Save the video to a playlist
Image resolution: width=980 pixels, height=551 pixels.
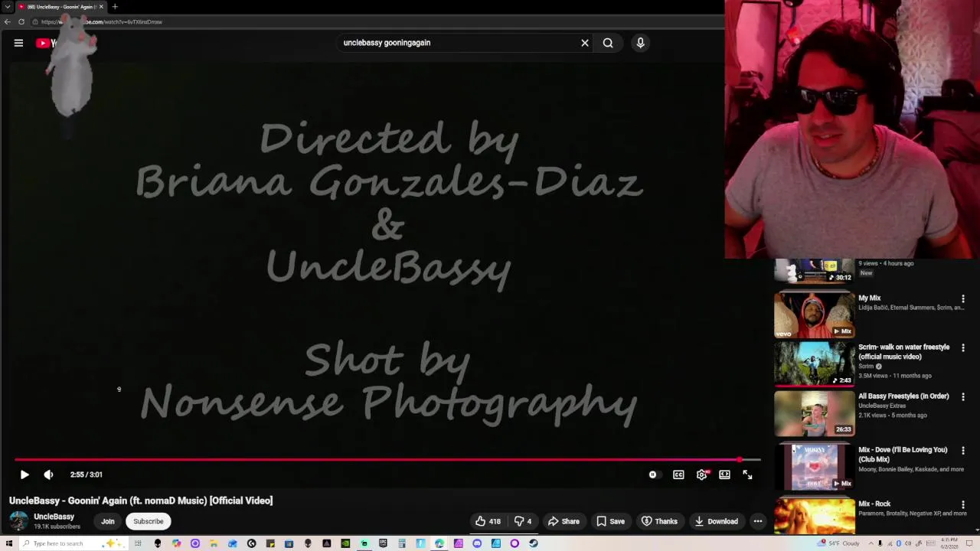(611, 521)
